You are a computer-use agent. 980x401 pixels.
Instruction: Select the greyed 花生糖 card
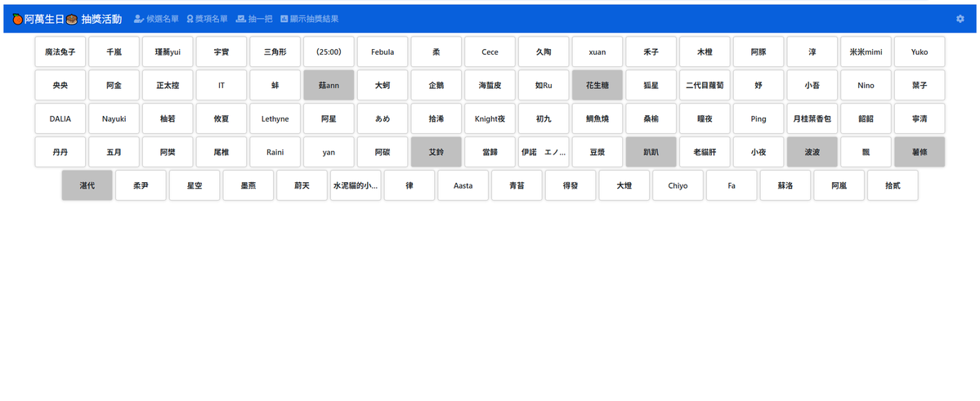pos(597,86)
